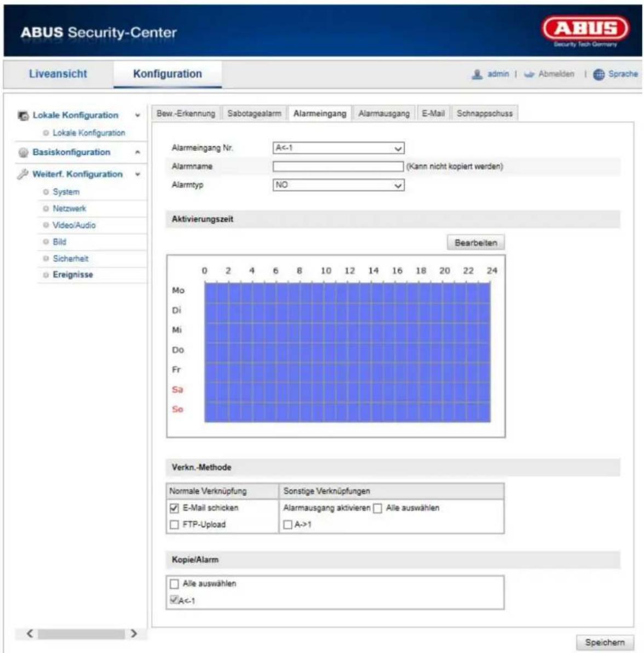Viewport: 644px width, 653px height.
Task: Open the Video/Audio settings item
Action: pyautogui.click(x=74, y=225)
